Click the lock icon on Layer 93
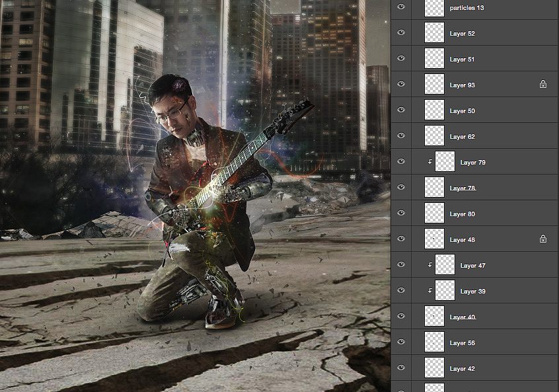The image size is (559, 392). click(x=543, y=84)
